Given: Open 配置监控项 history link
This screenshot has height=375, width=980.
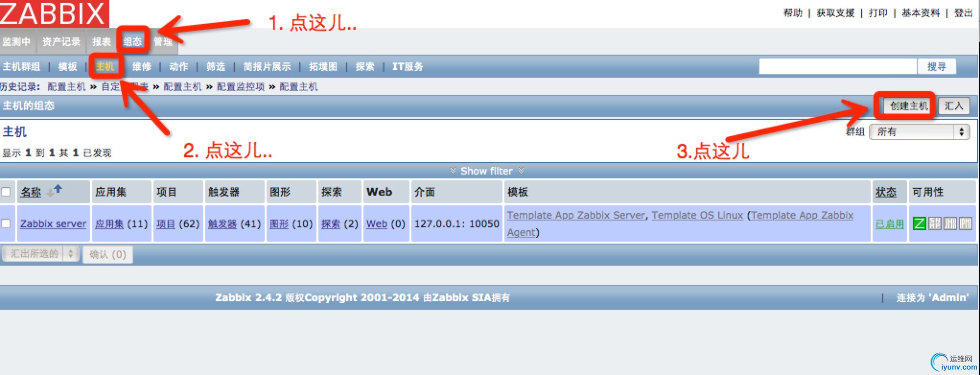Looking at the screenshot, I should click(240, 87).
